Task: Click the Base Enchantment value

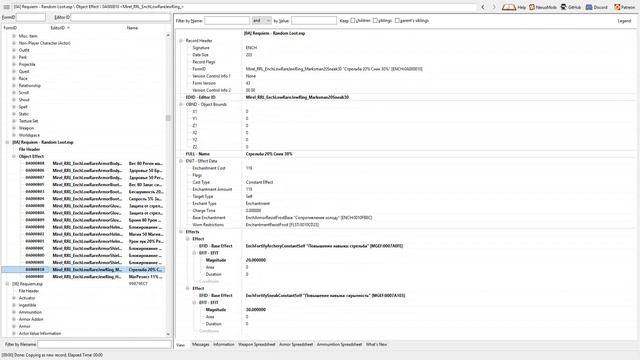Action: [x=309, y=218]
